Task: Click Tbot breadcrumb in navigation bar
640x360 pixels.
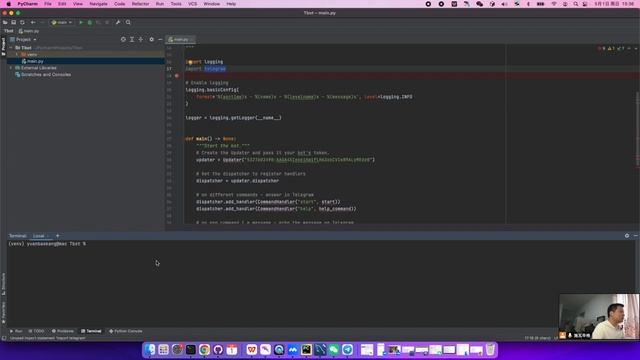Action: [x=9, y=31]
